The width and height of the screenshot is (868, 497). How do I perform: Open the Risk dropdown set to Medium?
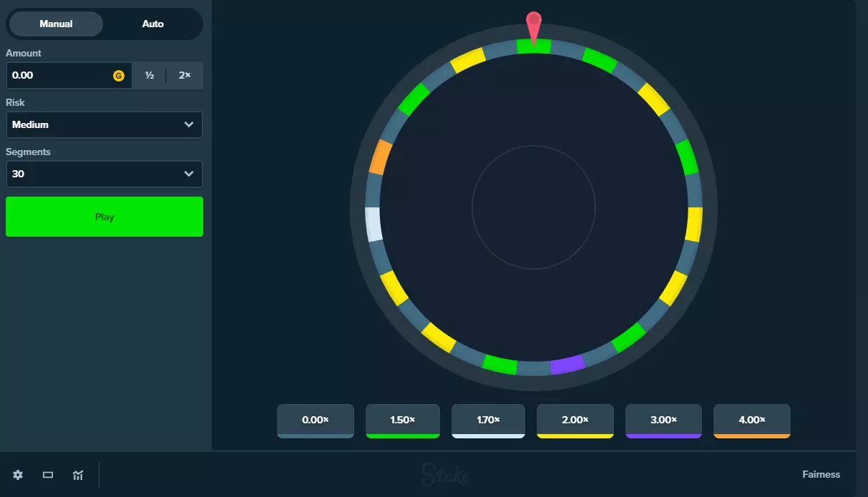pyautogui.click(x=104, y=124)
